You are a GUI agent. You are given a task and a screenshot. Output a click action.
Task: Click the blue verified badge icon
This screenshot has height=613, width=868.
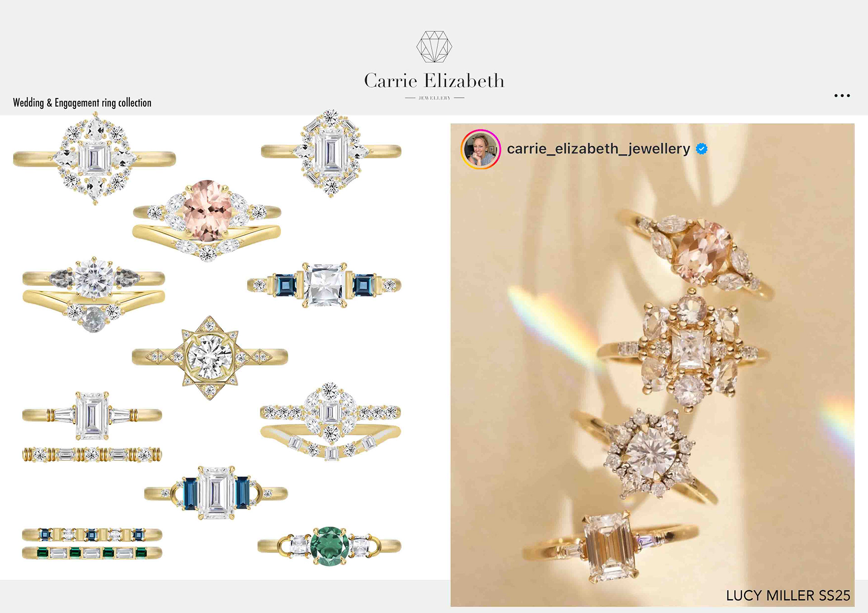702,149
